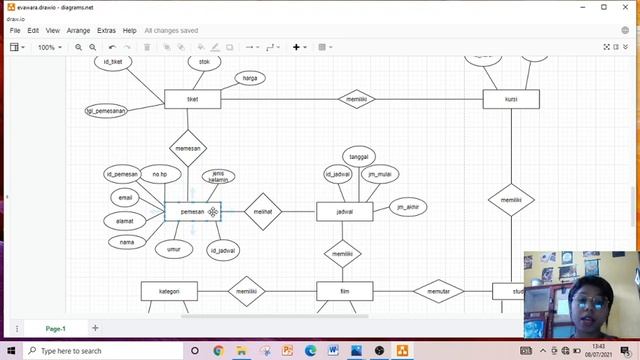Open Google Chrome from taskbar
640x360 pixels.
(218, 351)
